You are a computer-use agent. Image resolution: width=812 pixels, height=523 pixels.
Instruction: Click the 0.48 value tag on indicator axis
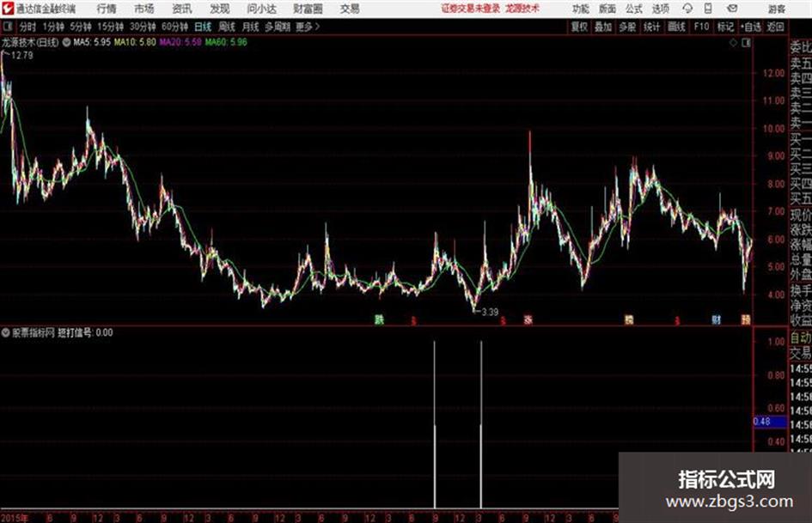coord(770,422)
